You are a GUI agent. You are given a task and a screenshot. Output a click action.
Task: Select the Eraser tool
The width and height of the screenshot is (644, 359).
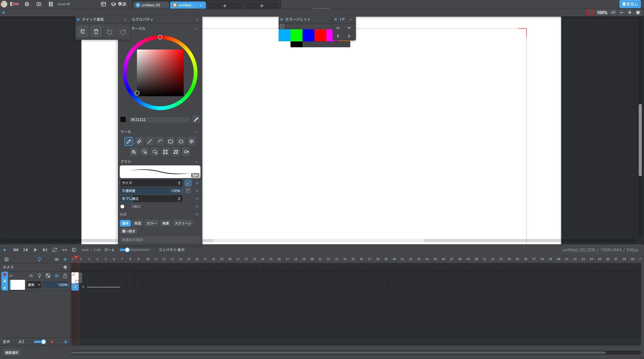[139, 142]
